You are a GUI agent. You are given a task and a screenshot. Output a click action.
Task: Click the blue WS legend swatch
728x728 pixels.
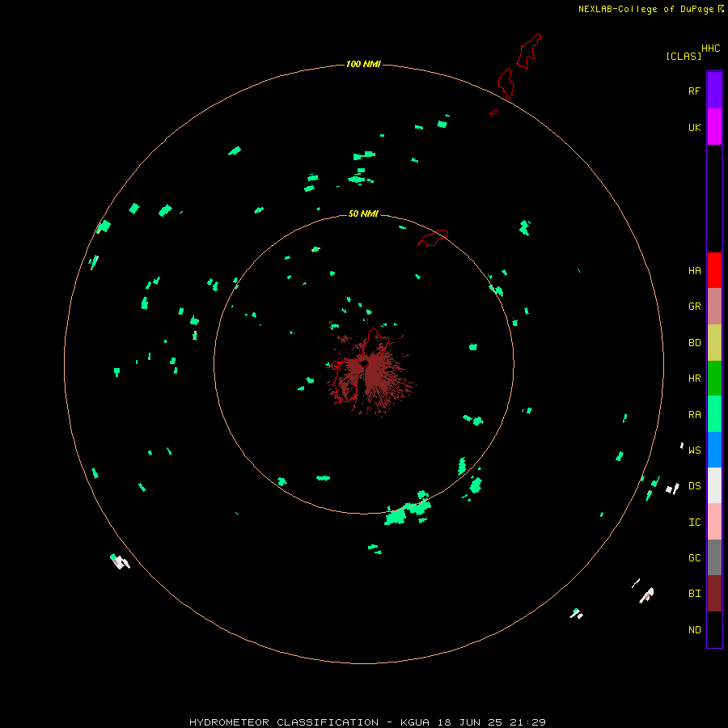(x=714, y=450)
